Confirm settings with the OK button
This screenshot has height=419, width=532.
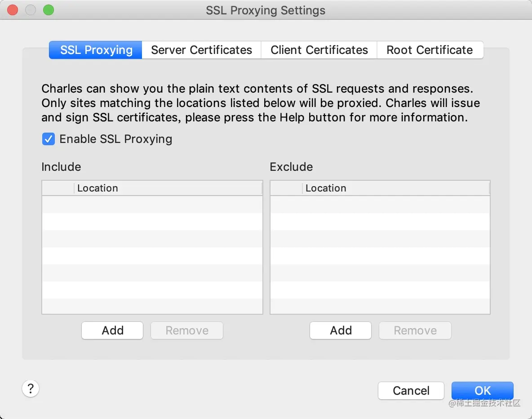(x=483, y=391)
